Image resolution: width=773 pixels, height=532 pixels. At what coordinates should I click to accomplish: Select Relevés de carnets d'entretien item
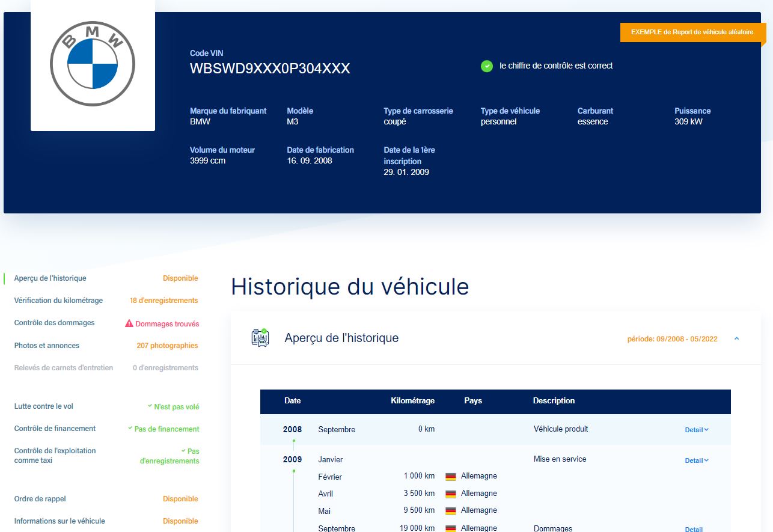pos(64,368)
